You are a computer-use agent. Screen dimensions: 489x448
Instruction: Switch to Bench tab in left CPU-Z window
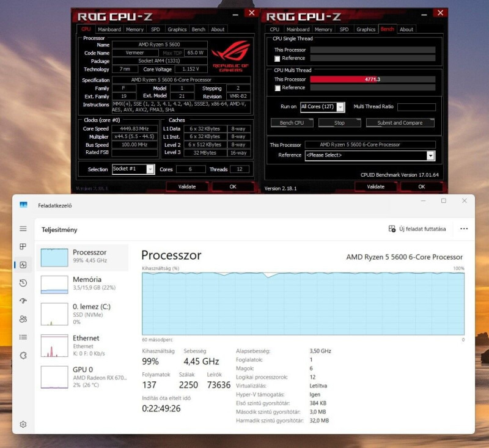coord(198,29)
